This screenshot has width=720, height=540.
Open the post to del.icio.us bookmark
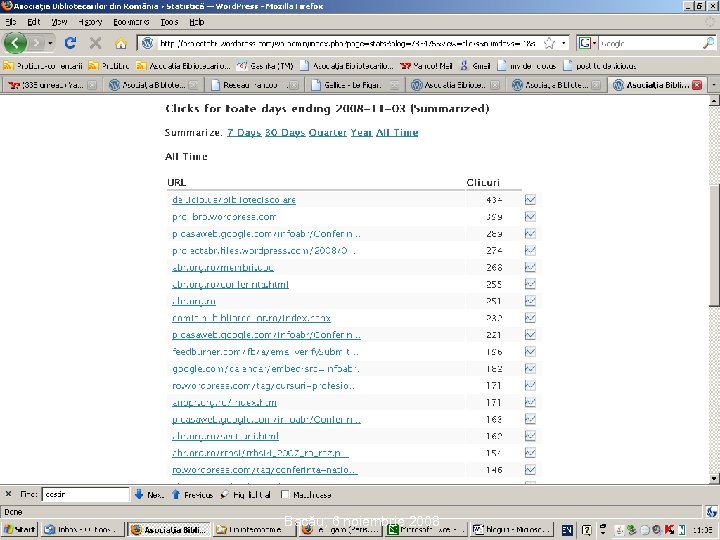[600, 66]
